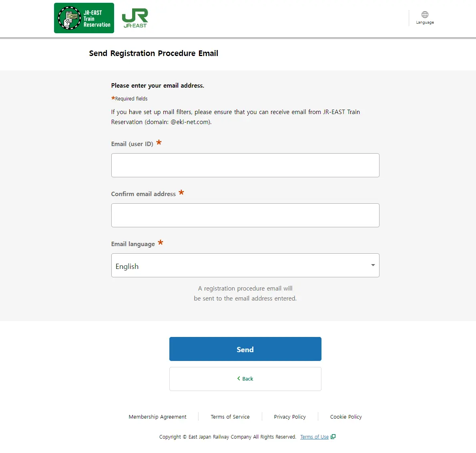Open the Language globe icon
The height and width of the screenshot is (453, 476).
(425, 15)
